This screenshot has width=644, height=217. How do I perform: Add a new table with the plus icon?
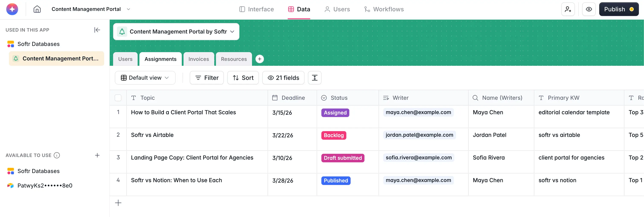tap(259, 59)
